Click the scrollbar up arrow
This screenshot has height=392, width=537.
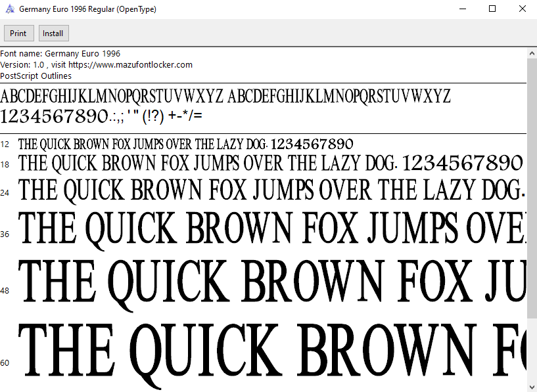[531, 53]
